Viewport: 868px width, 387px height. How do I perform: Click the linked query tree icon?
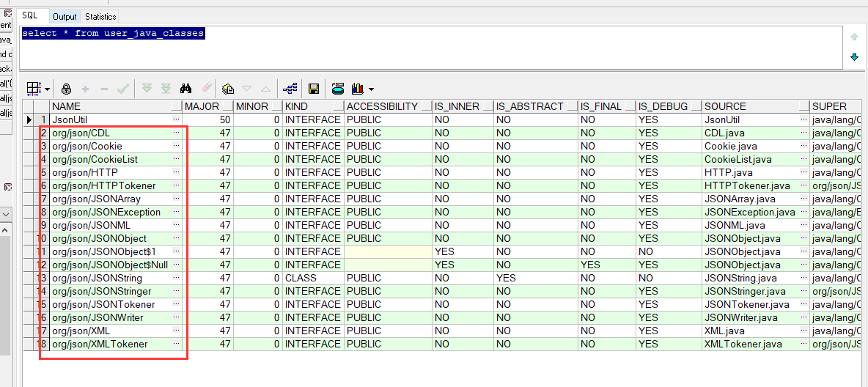[x=290, y=89]
